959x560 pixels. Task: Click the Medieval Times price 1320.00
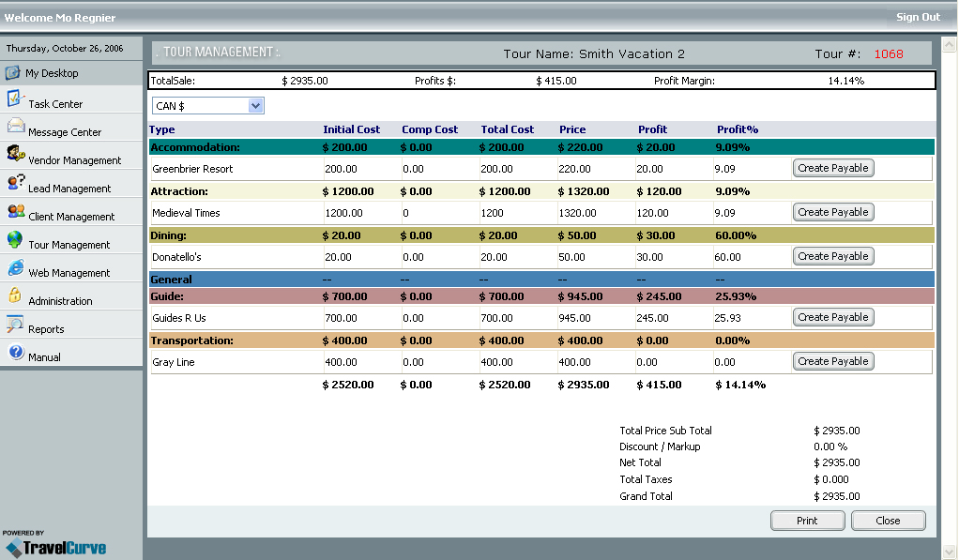(x=577, y=213)
